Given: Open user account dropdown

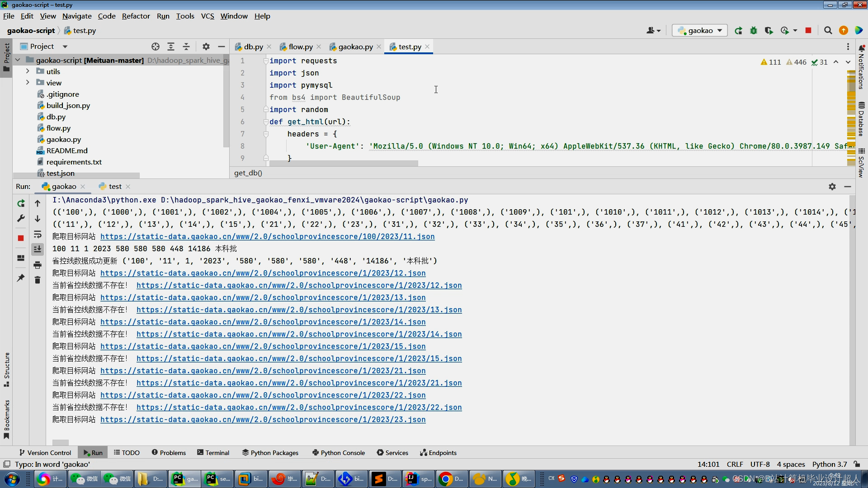Looking at the screenshot, I should (x=654, y=31).
